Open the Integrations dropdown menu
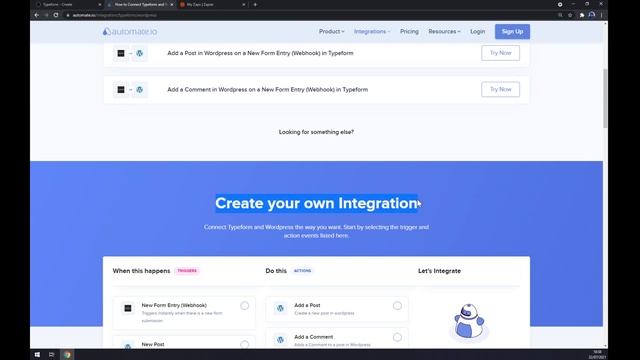 [372, 31]
